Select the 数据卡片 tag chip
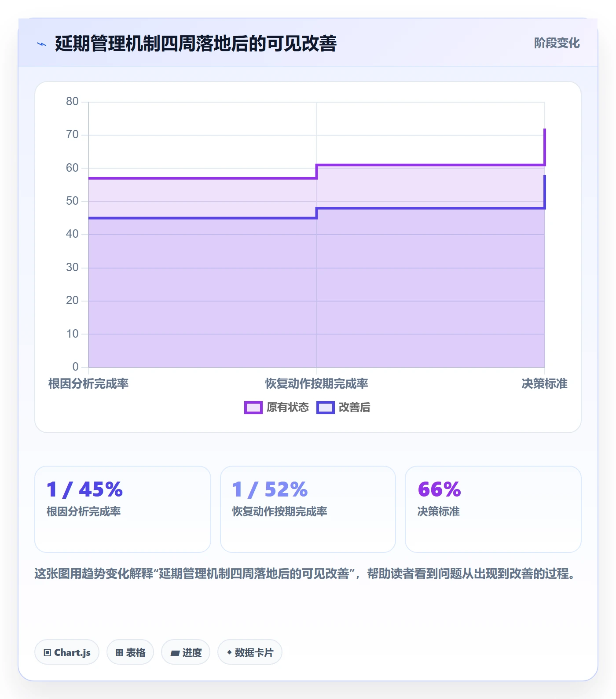This screenshot has height=699, width=616. tap(250, 652)
